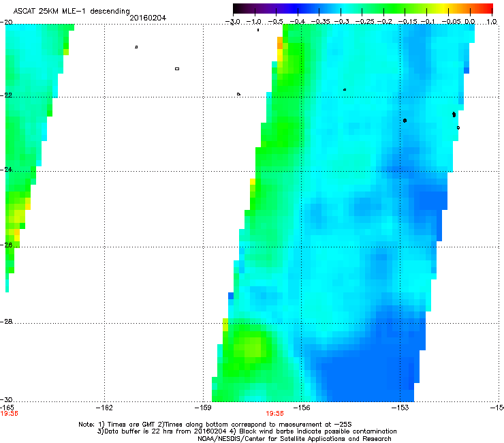The height and width of the screenshot is (443, 504).
Task: Click the '0.0' colorbar label
Action: (470, 22)
